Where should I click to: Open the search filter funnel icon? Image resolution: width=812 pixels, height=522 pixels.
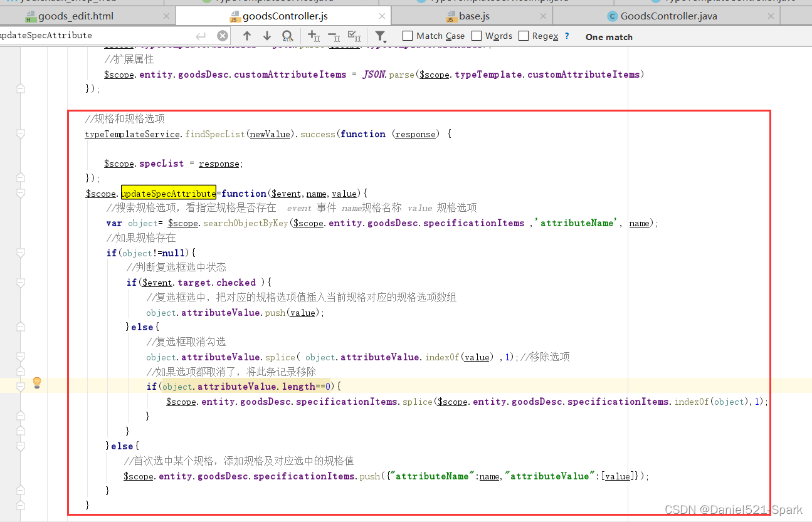point(380,36)
